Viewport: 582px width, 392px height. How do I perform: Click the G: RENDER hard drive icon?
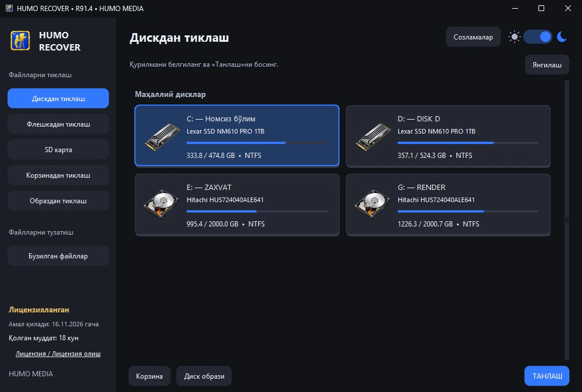[x=372, y=205]
